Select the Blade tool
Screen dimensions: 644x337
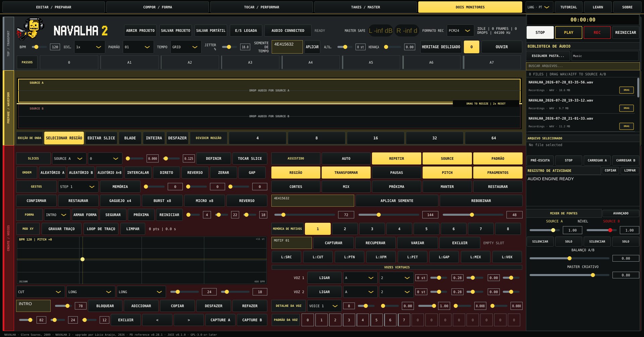130,138
